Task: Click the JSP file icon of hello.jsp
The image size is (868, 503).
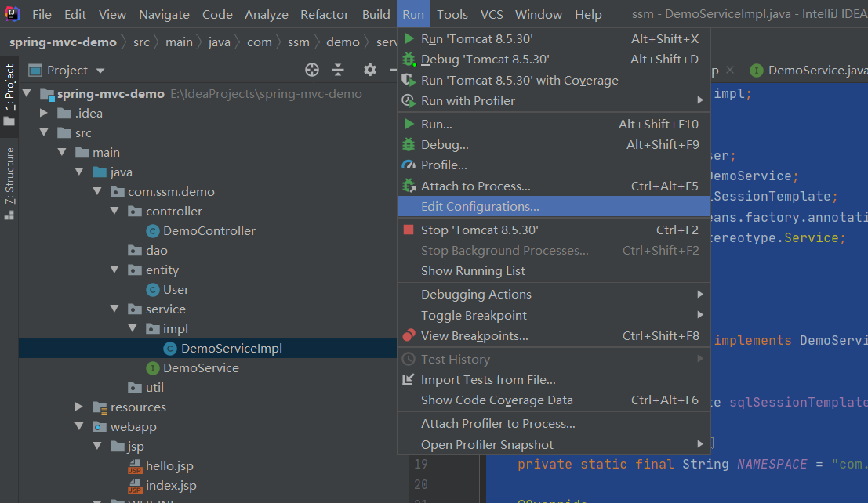Action: tap(135, 466)
